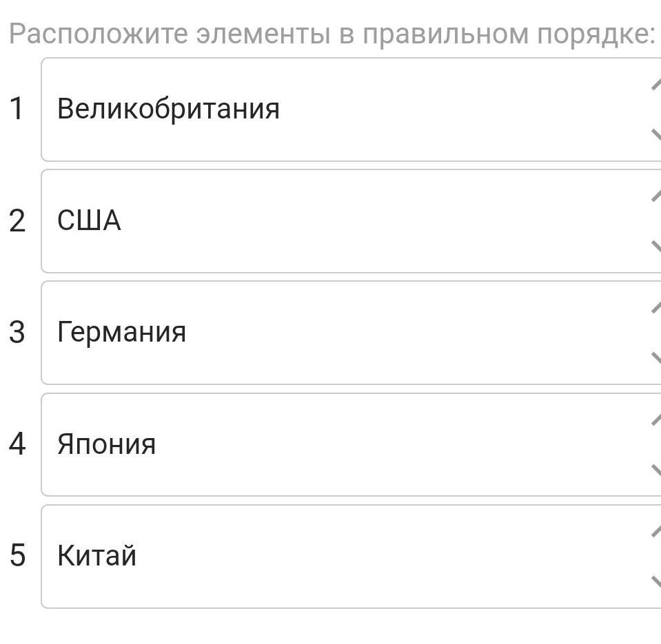Click the down arrow for США
Image resolution: width=661 pixels, height=644 pixels.
(x=656, y=247)
